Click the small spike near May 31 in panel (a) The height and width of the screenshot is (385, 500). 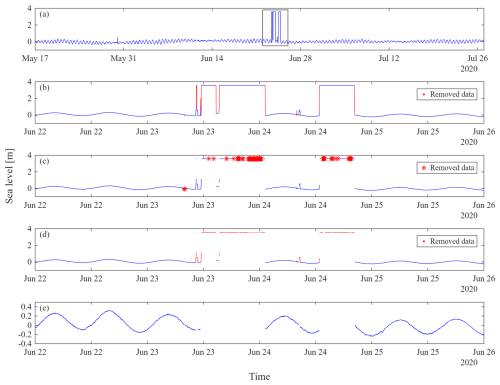[117, 40]
